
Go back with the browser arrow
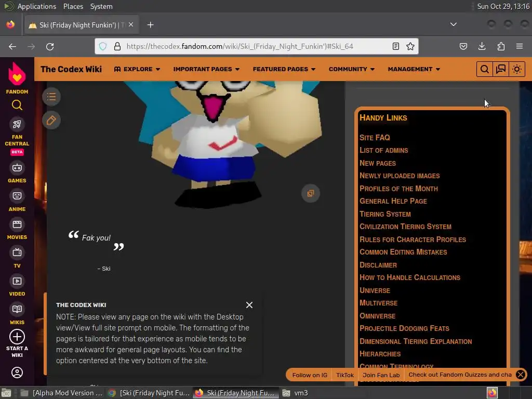click(x=12, y=46)
